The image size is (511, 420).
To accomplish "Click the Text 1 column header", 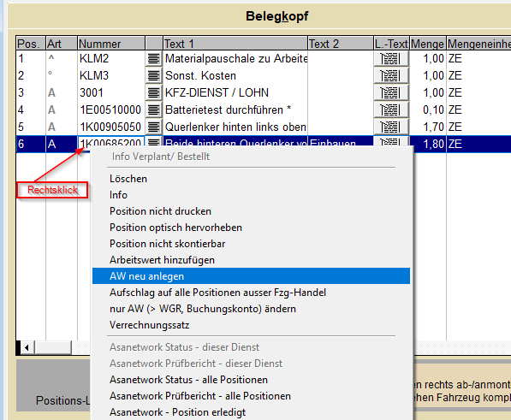I will (235, 44).
